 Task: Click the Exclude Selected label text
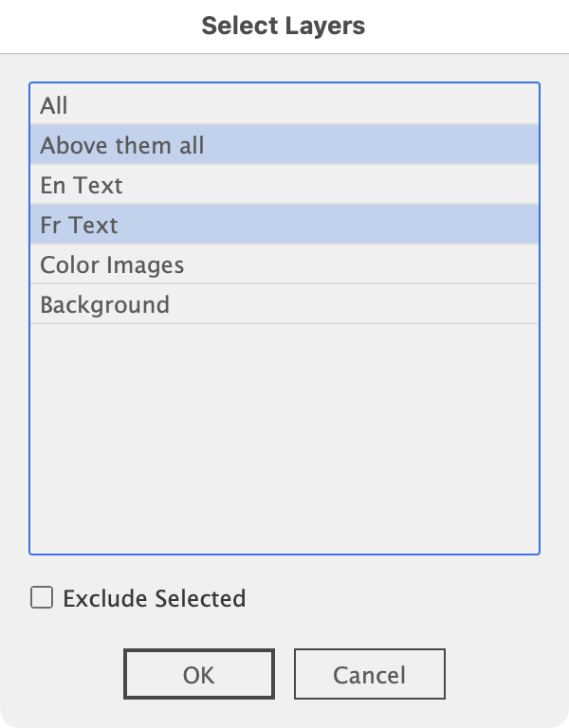pos(154,598)
